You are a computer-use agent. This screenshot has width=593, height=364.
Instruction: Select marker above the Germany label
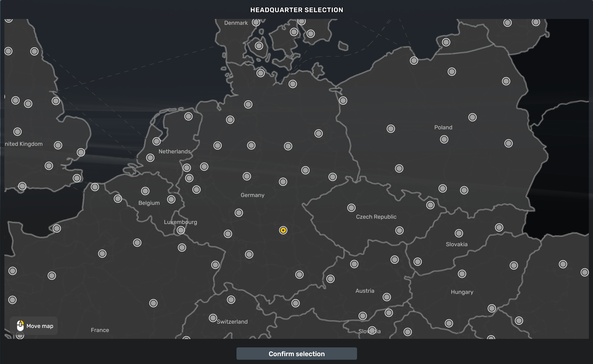(247, 176)
